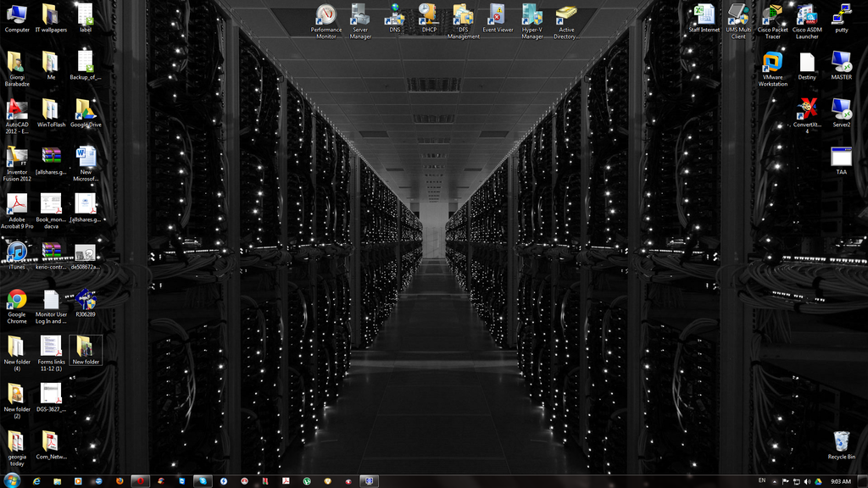
Task: Launch Hyper-V Manager icon
Action: click(x=532, y=15)
